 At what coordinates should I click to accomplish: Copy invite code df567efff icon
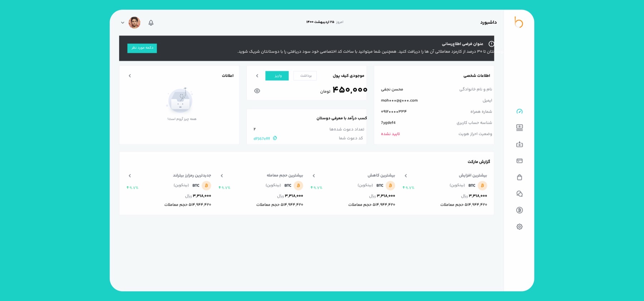pos(275,138)
